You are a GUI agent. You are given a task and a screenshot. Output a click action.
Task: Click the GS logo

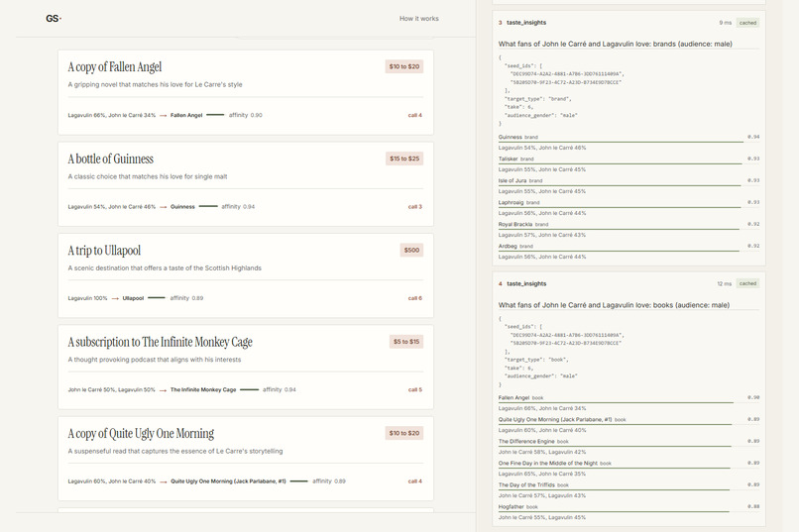coord(54,19)
